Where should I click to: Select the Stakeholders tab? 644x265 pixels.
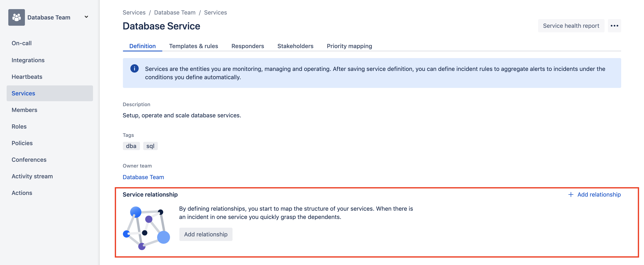click(x=295, y=46)
